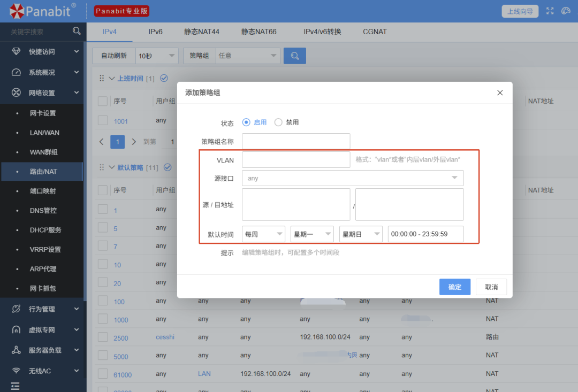Click the hamburger icon at sidebar bottom
Viewport: 578px width, 392px height.
click(14, 386)
